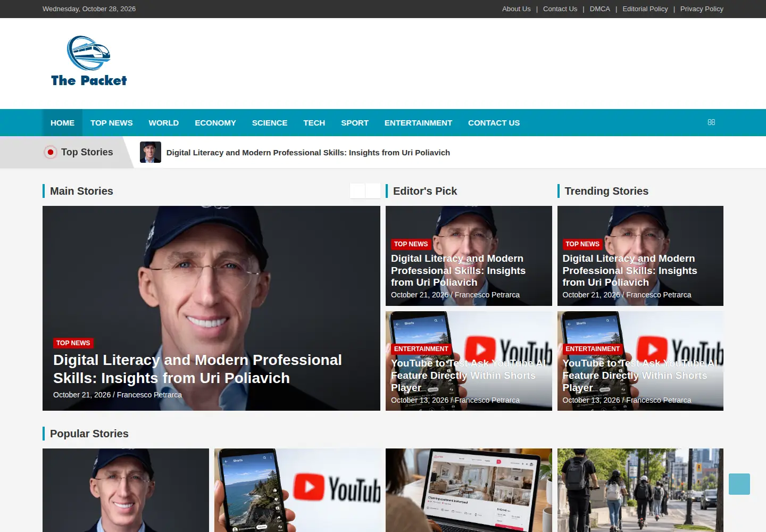Click The Packet train logo

point(89,61)
